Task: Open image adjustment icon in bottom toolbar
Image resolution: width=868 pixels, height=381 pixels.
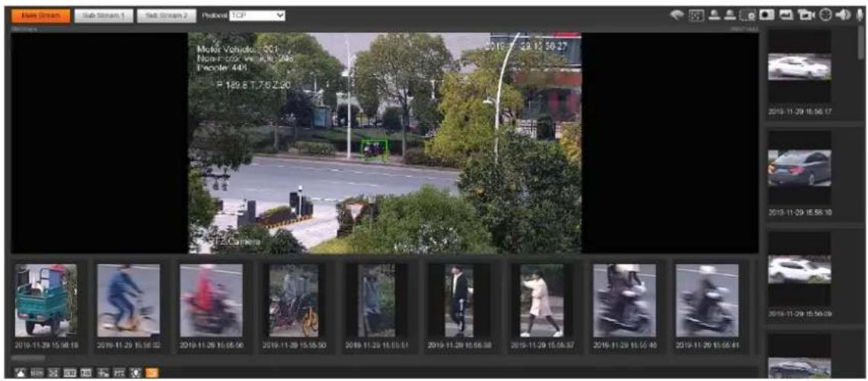Action: point(21,373)
